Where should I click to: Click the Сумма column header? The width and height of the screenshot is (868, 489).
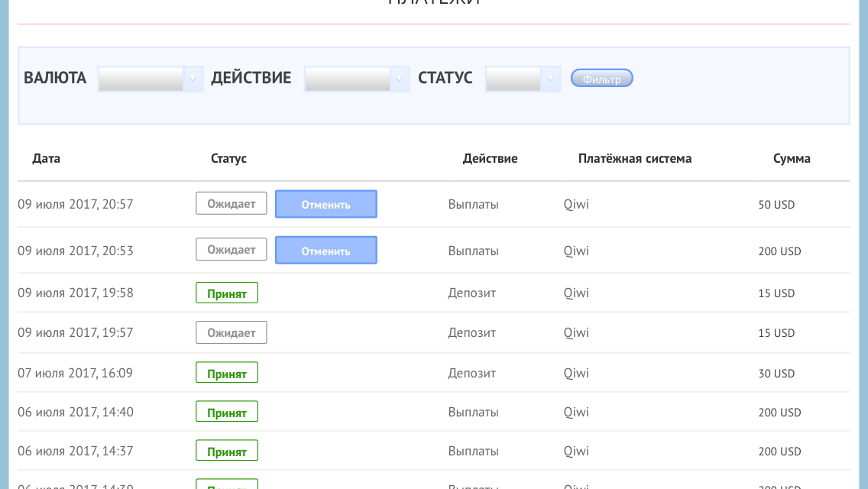pyautogui.click(x=792, y=159)
